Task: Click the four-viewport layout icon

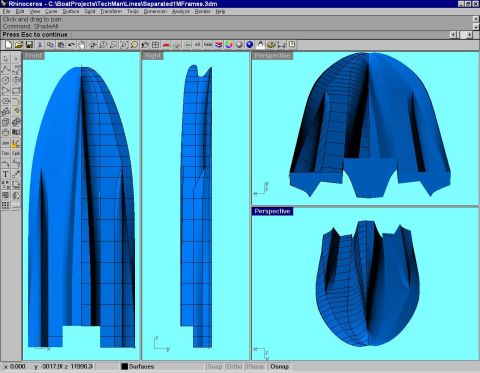Action: point(155,45)
